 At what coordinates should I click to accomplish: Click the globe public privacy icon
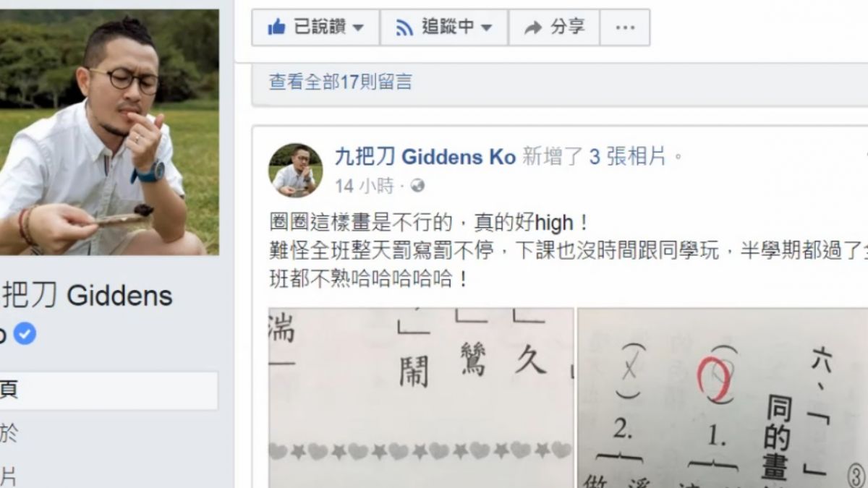point(417,187)
